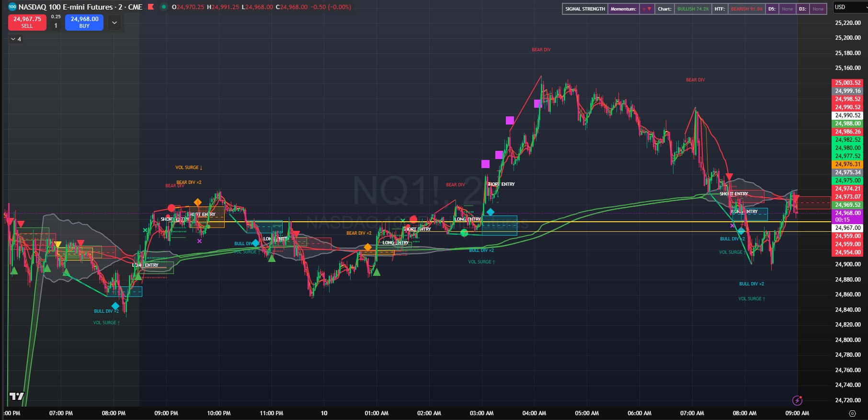Click the 24,999.16 gray price label
Image resolution: width=868 pixels, height=420 pixels.
(848, 91)
